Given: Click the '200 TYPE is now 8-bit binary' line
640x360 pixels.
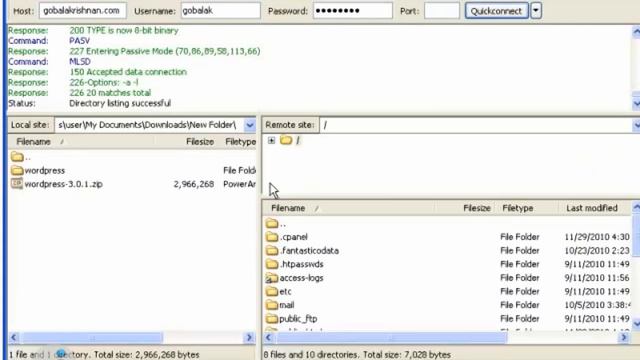Looking at the screenshot, I should click(124, 31).
